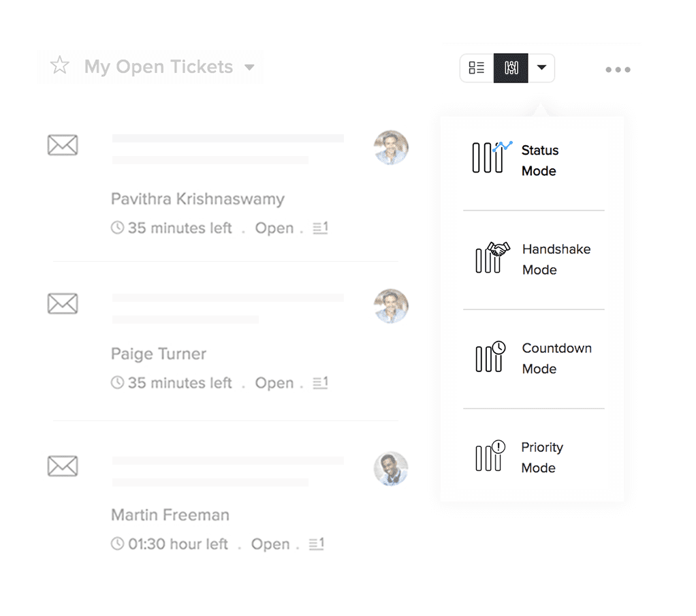Screen dimensions: 696x616
Task: Click Martin Freeman ticket's agent avatar
Action: click(x=391, y=469)
